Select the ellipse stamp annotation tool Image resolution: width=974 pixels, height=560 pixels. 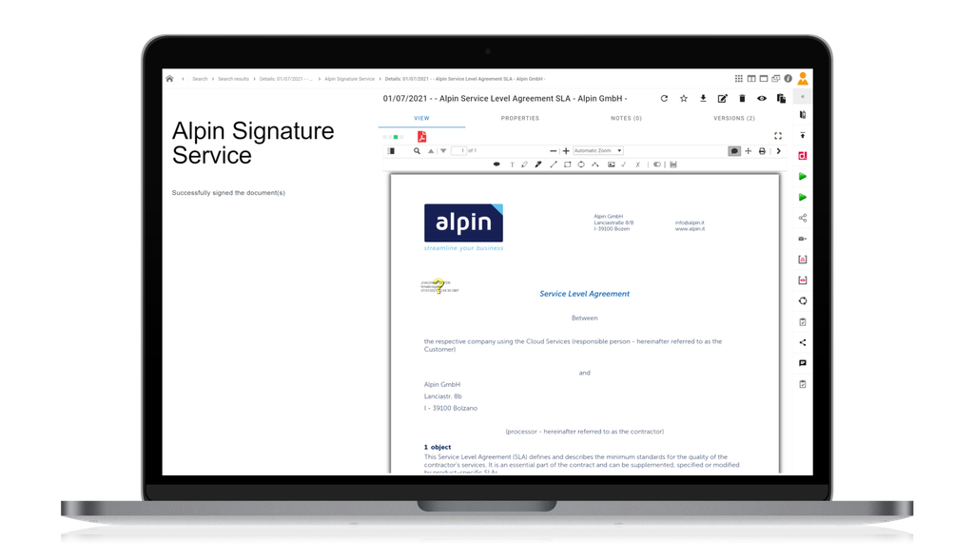click(x=497, y=164)
